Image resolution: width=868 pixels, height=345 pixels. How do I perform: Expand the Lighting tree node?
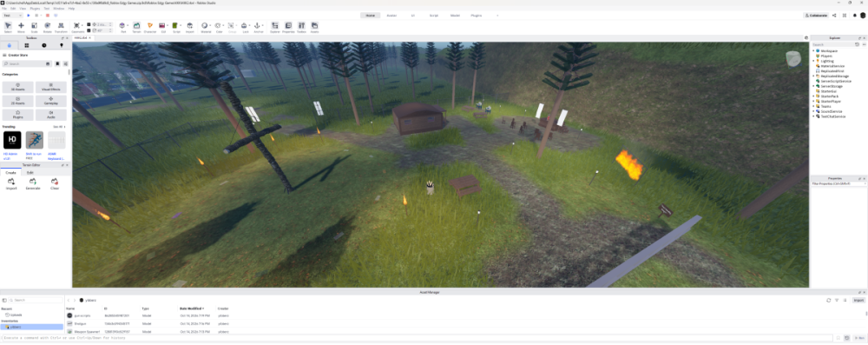(813, 61)
